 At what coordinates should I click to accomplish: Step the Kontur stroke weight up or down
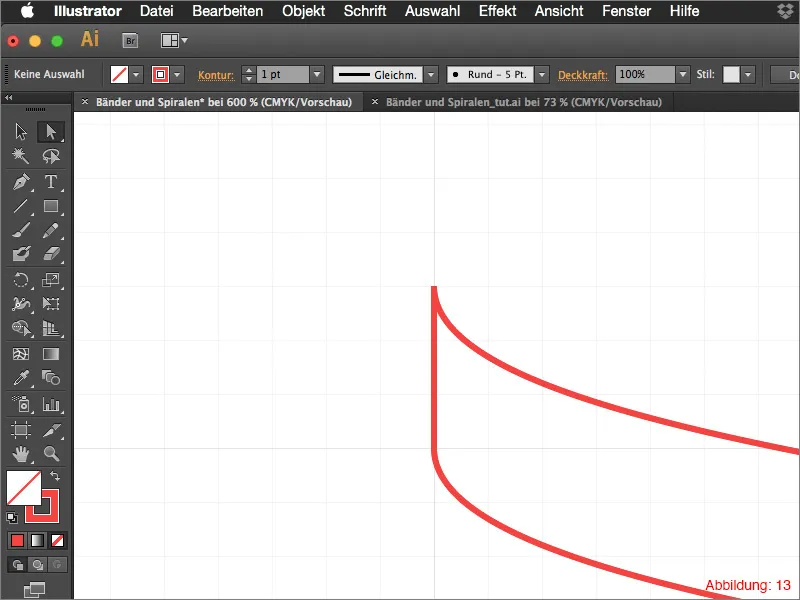click(248, 74)
